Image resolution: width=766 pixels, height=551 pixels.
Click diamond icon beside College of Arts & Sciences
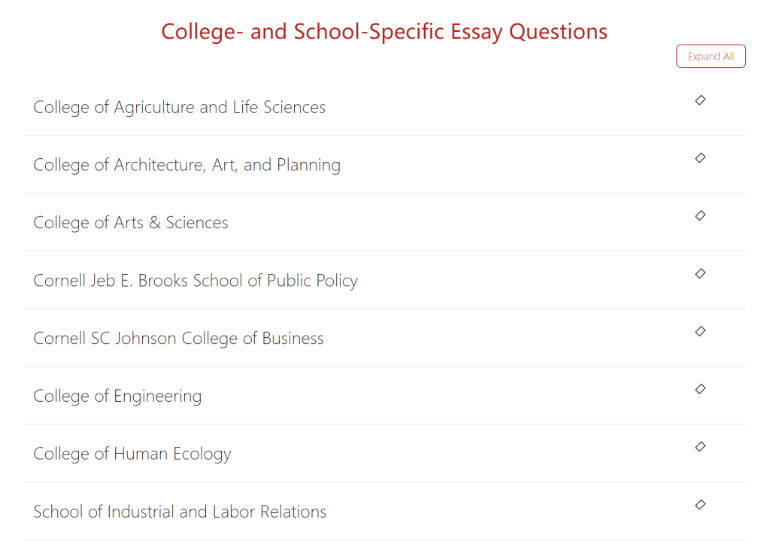pyautogui.click(x=700, y=215)
